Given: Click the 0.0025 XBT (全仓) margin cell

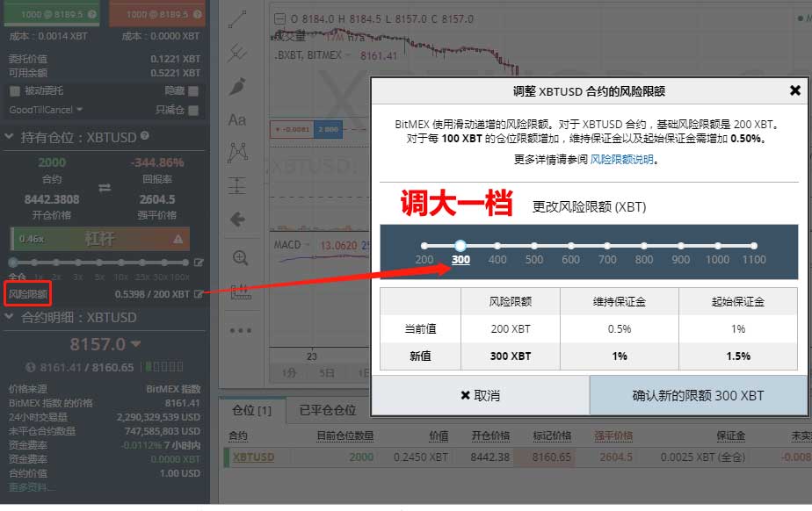Looking at the screenshot, I should [x=703, y=457].
